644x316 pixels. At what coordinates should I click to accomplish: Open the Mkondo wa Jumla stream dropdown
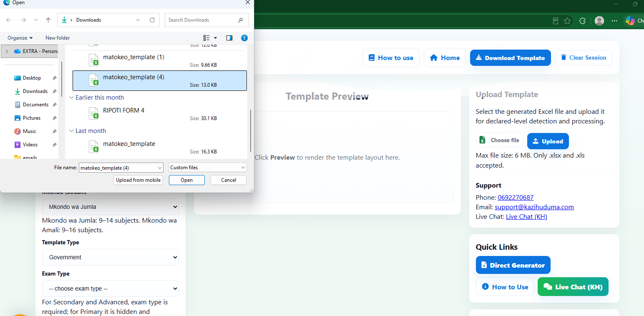tap(111, 207)
